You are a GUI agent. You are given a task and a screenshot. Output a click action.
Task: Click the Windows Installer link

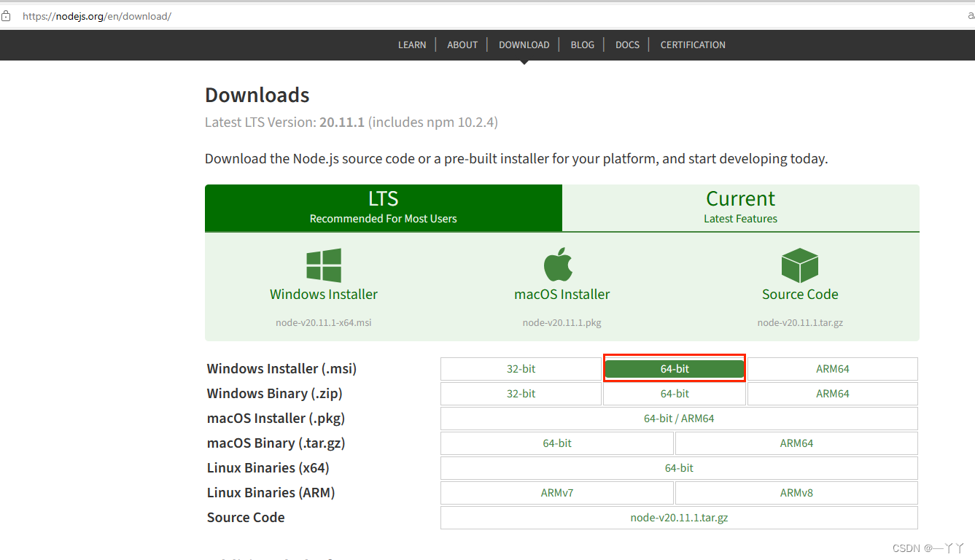pyautogui.click(x=324, y=295)
